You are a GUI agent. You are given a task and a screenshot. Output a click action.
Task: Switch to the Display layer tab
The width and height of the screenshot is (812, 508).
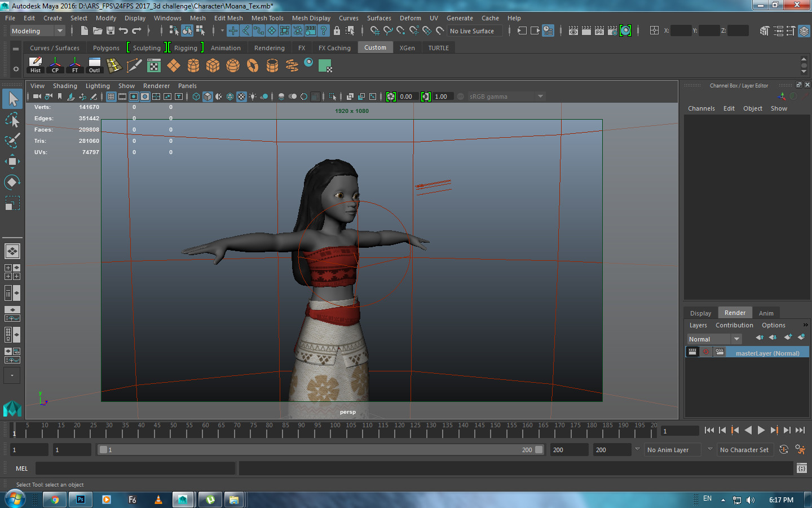click(700, 313)
